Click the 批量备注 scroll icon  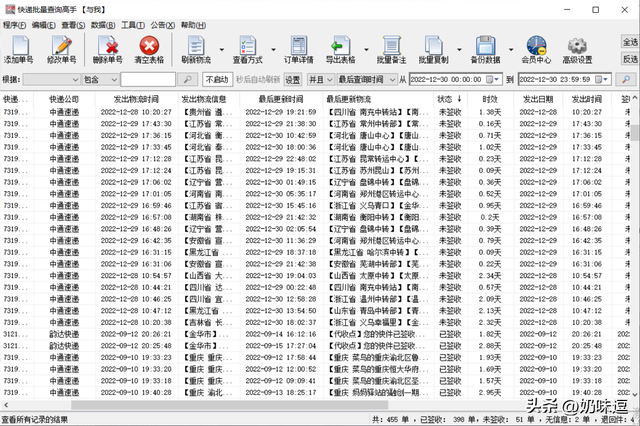tap(391, 45)
